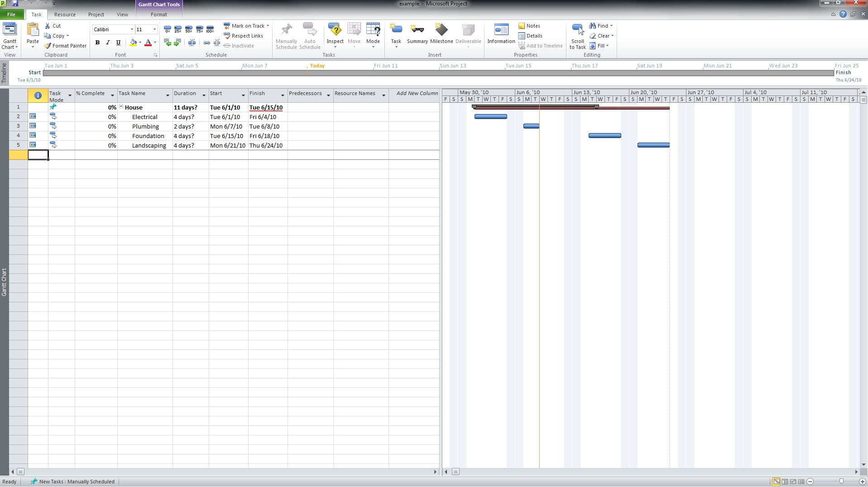This screenshot has height=487, width=868.
Task: Indent task with green right arrow
Action: 177,43
